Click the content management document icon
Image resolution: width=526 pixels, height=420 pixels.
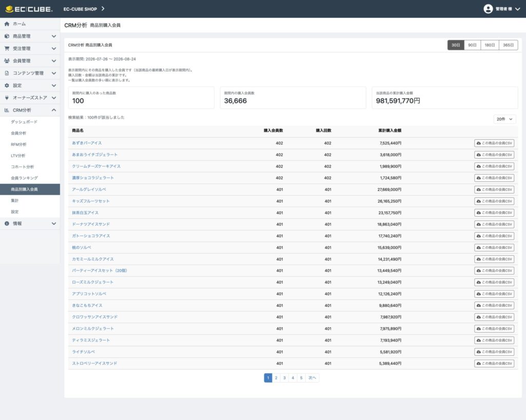click(7, 73)
